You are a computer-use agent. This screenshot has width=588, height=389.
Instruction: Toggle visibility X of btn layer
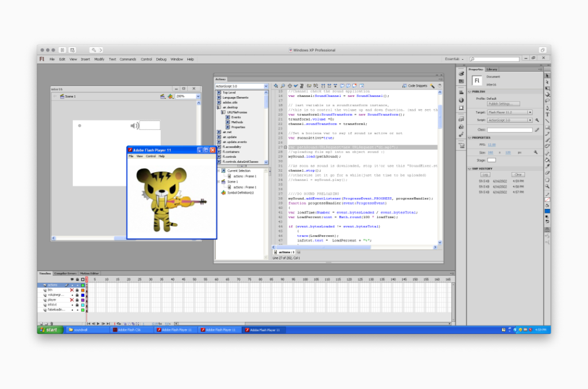[x=72, y=290]
